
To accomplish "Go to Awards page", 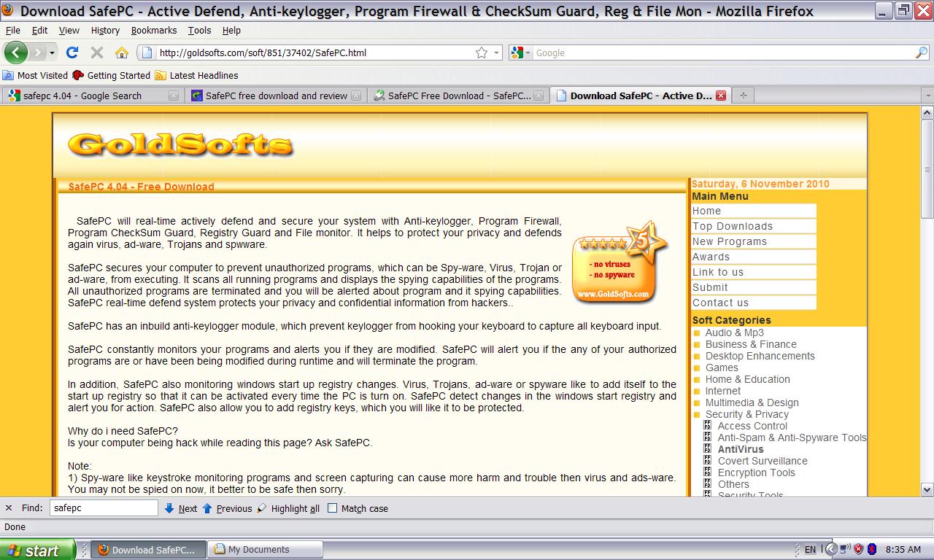I will 754,257.
